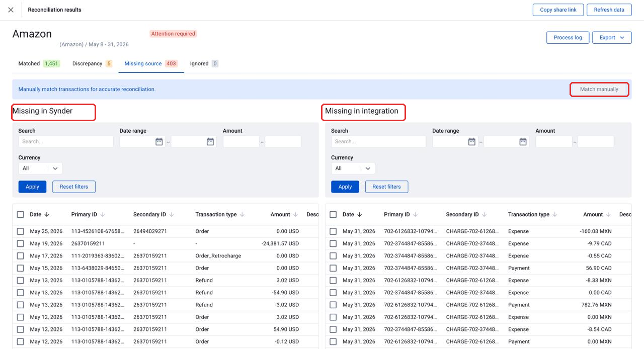
Task: Sort right table by Transaction type arrow
Action: [555, 215]
